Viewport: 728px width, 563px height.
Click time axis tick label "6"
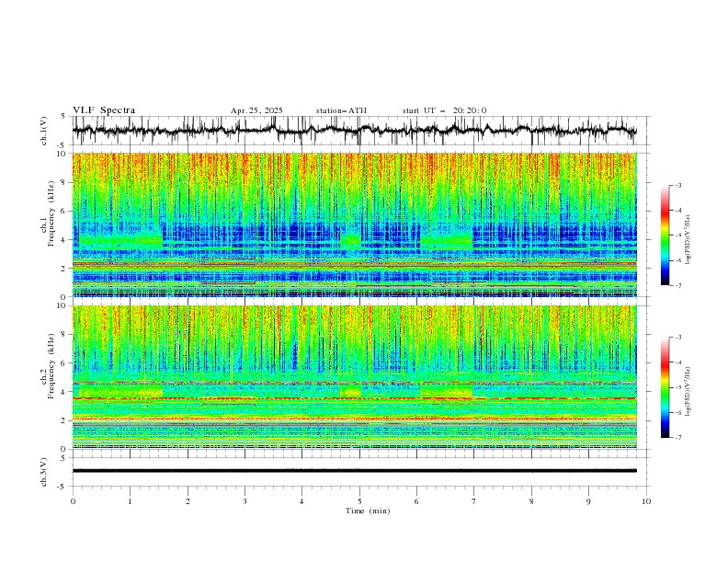pyautogui.click(x=416, y=501)
